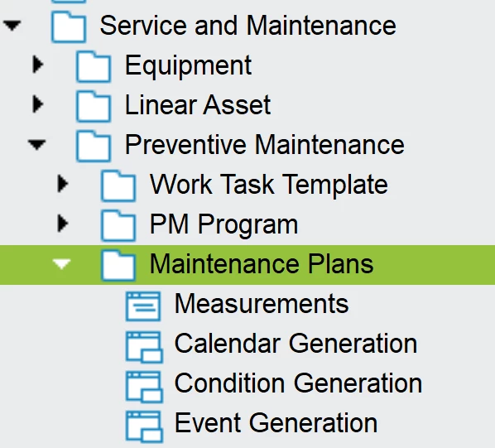
Task: Click the Service and Maintenance folder icon
Action: 69,26
